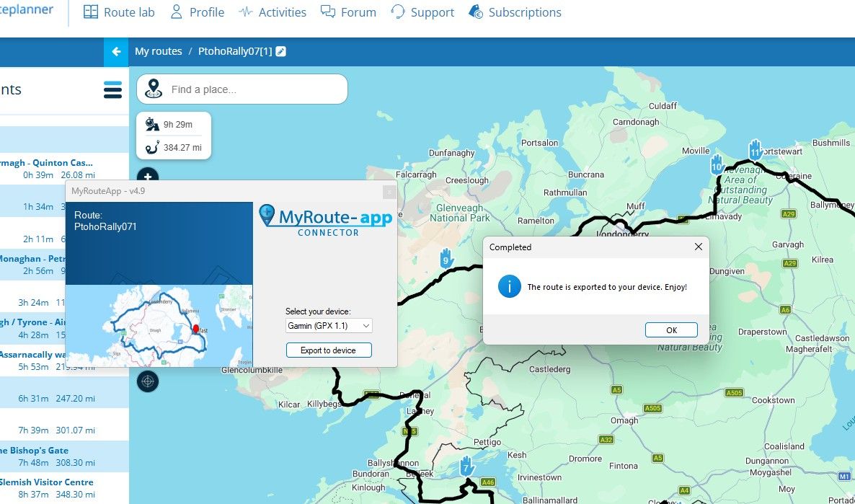Open the Profile menu item
This screenshot has height=504, width=855.
pyautogui.click(x=198, y=12)
